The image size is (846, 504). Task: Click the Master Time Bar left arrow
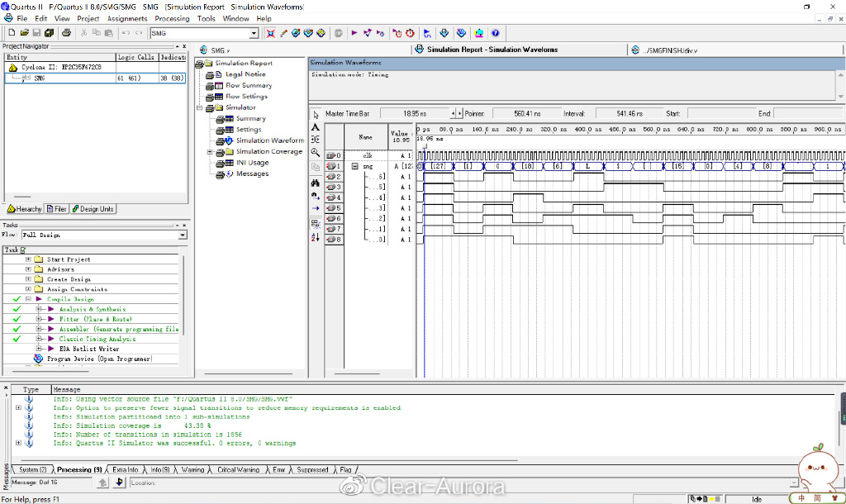pyautogui.click(x=454, y=114)
